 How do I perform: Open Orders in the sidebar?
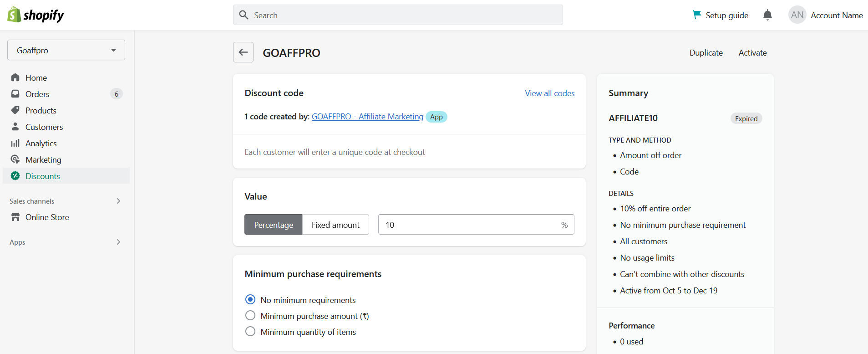coord(37,94)
